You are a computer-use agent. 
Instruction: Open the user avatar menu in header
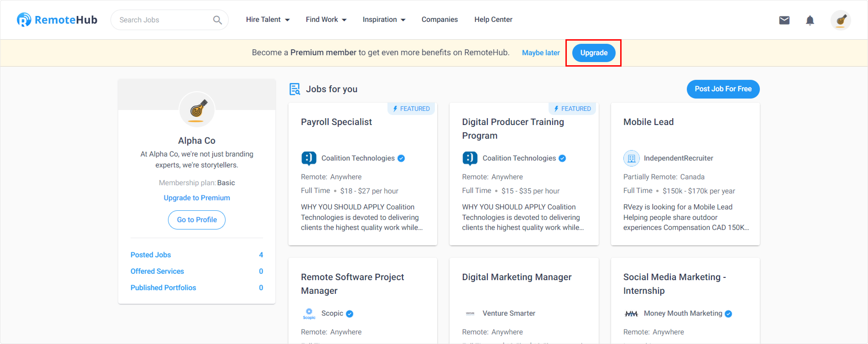(x=840, y=20)
